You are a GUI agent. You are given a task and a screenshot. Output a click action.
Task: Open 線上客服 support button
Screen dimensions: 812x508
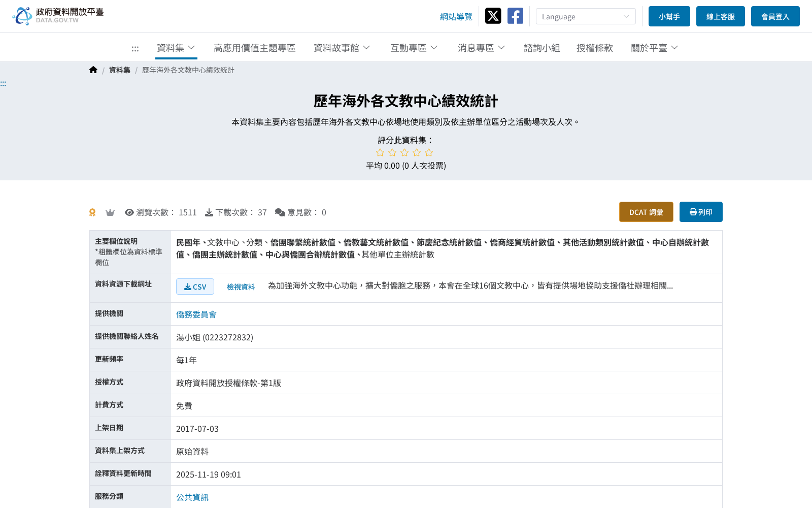(x=721, y=16)
